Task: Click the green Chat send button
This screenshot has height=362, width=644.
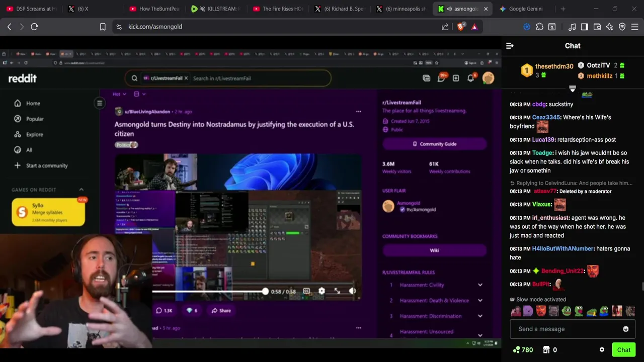Action: click(x=624, y=350)
